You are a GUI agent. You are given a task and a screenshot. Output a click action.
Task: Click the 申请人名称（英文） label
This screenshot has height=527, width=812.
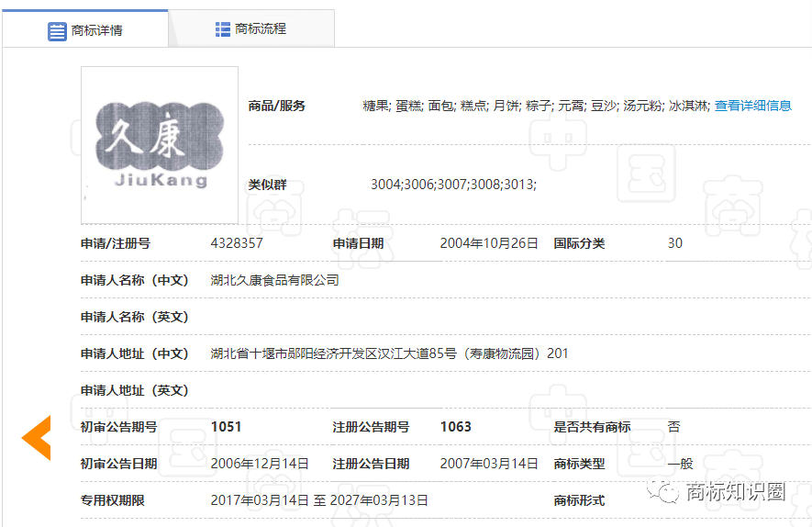(134, 317)
